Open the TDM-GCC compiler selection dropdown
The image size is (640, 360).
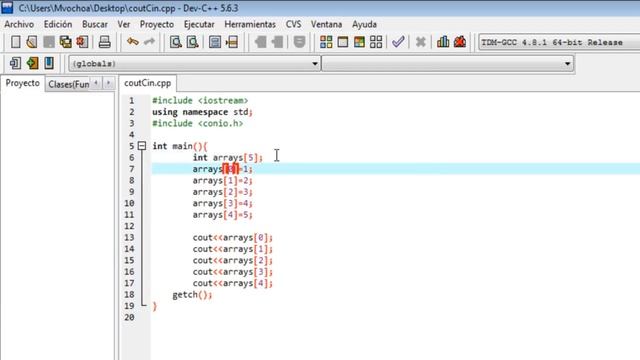(559, 42)
